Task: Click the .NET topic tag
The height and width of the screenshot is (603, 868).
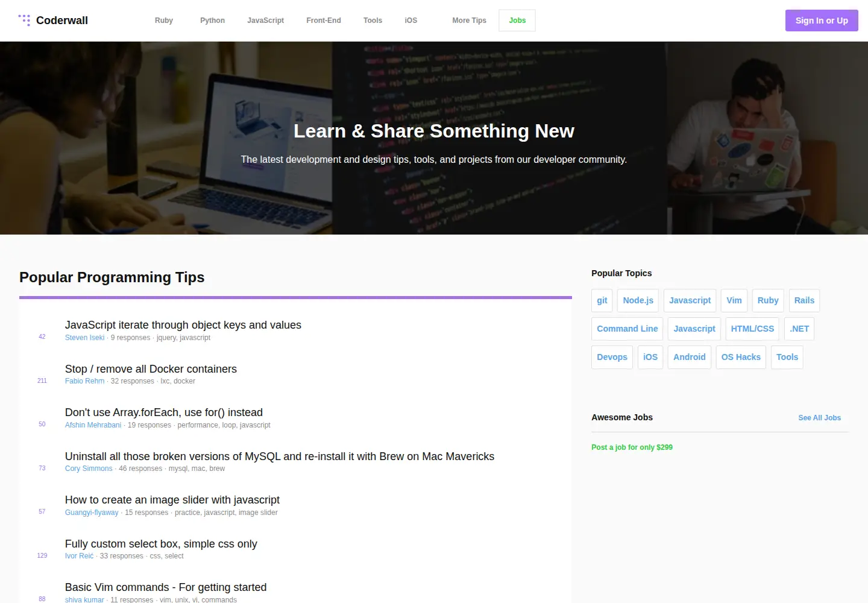Action: (x=799, y=329)
